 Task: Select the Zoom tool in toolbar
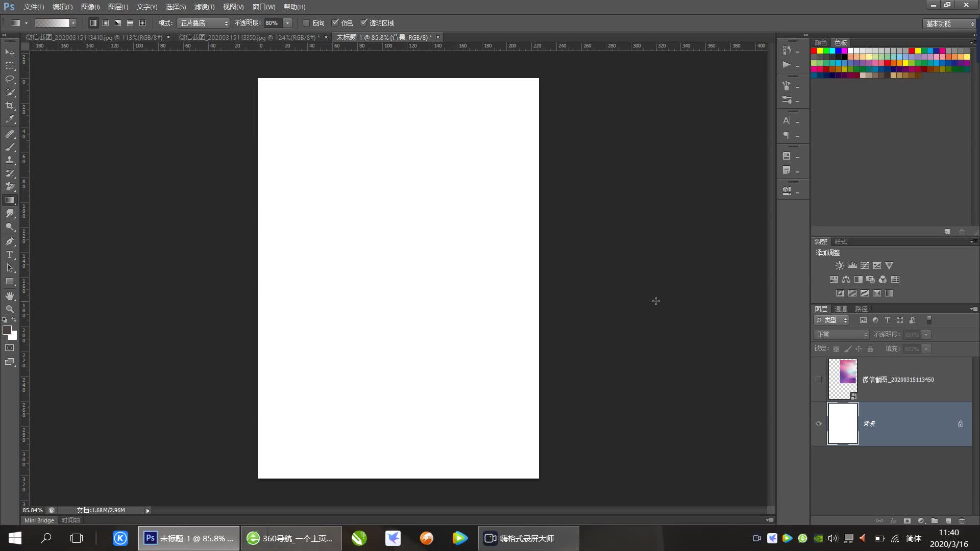pyautogui.click(x=10, y=309)
